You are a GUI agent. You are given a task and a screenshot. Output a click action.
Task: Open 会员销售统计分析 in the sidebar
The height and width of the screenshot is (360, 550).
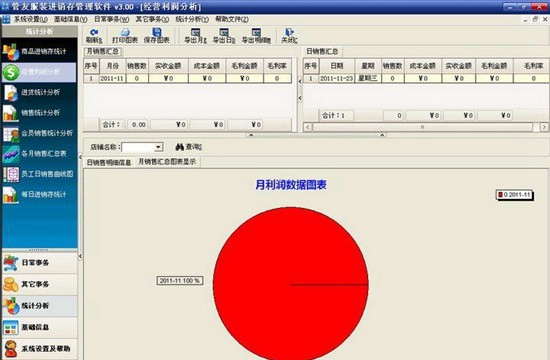click(39, 133)
